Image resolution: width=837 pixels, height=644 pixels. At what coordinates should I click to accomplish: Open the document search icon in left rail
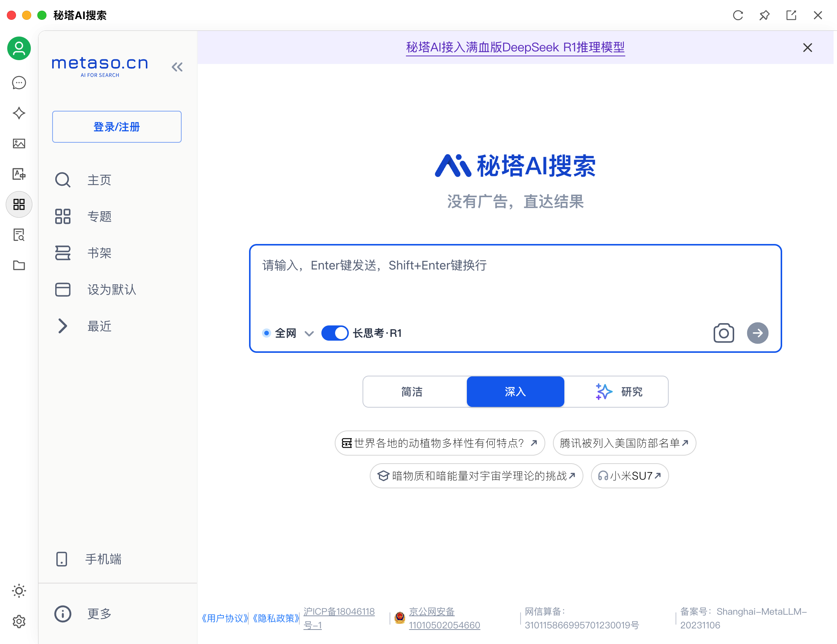pos(19,234)
